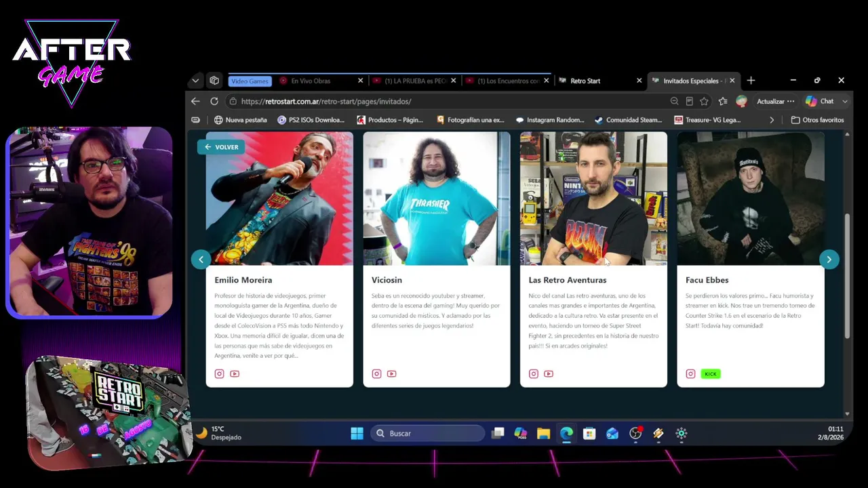The height and width of the screenshot is (488, 868).
Task: Open the browser profile avatar
Action: (741, 101)
